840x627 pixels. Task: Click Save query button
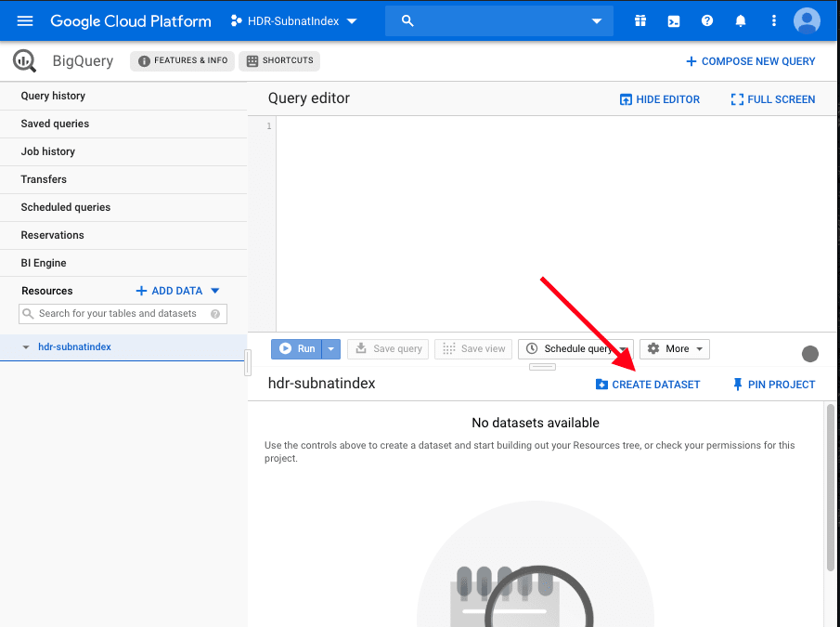[388, 349]
